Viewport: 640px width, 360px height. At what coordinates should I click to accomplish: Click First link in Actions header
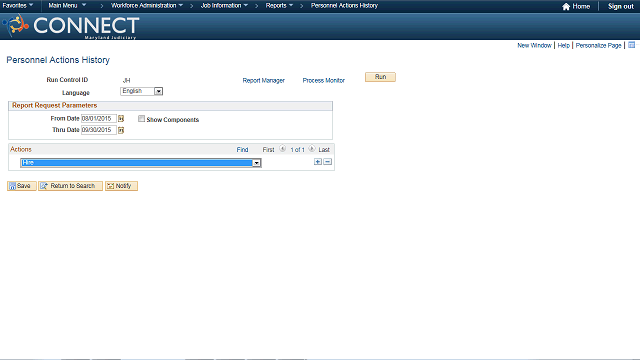pyautogui.click(x=268, y=150)
